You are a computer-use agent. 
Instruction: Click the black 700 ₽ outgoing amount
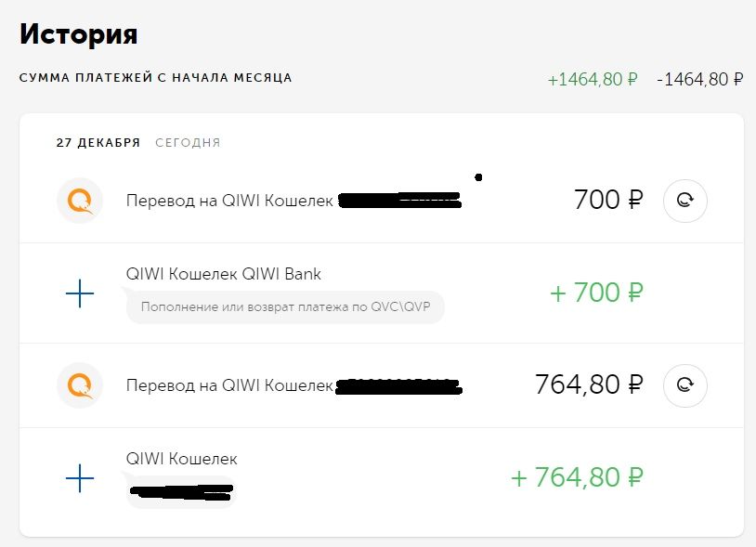click(x=608, y=200)
